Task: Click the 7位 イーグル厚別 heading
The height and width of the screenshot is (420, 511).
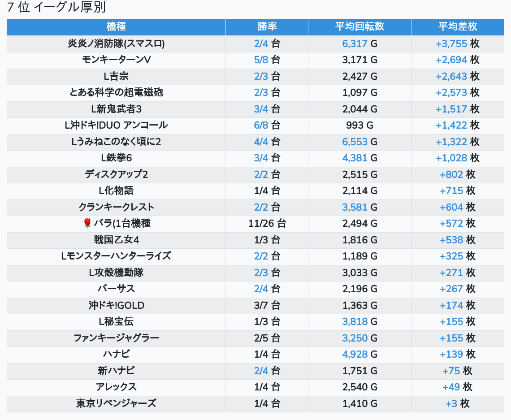Action: click(56, 8)
